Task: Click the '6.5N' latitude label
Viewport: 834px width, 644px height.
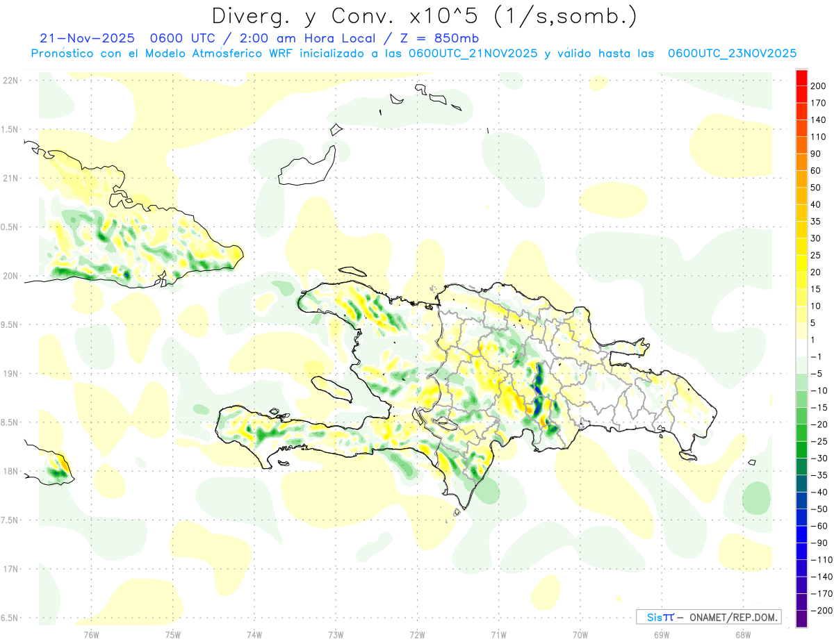Action: tap(10, 618)
